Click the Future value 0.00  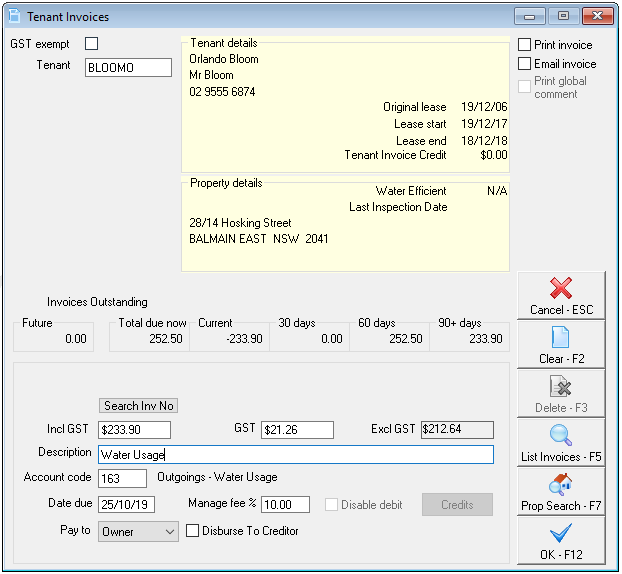[x=76, y=339]
